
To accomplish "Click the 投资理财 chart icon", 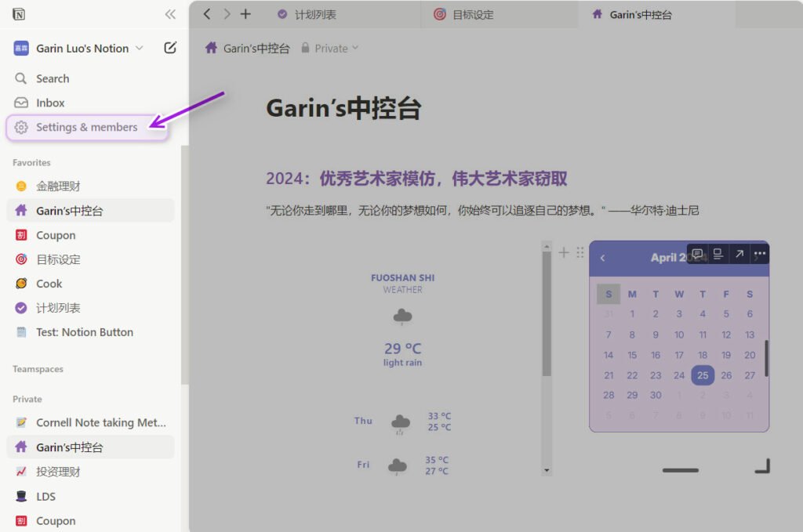I will click(x=21, y=472).
